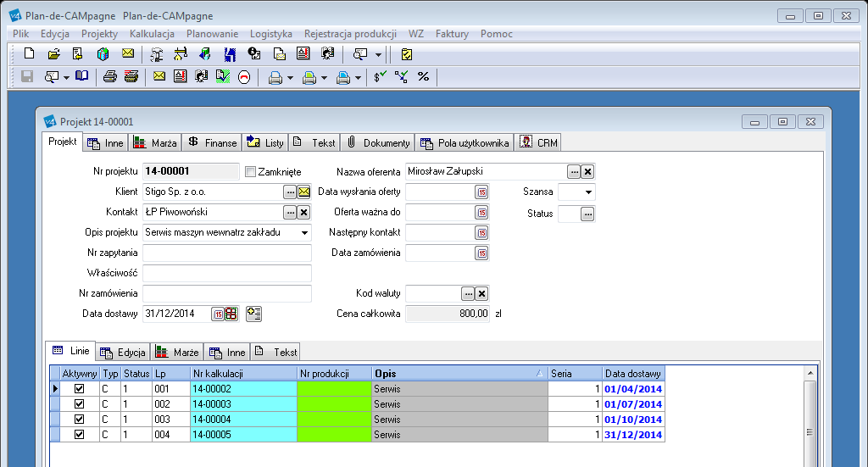The height and width of the screenshot is (467, 868).
Task: Click the Save floppy disk icon
Action: [27, 76]
